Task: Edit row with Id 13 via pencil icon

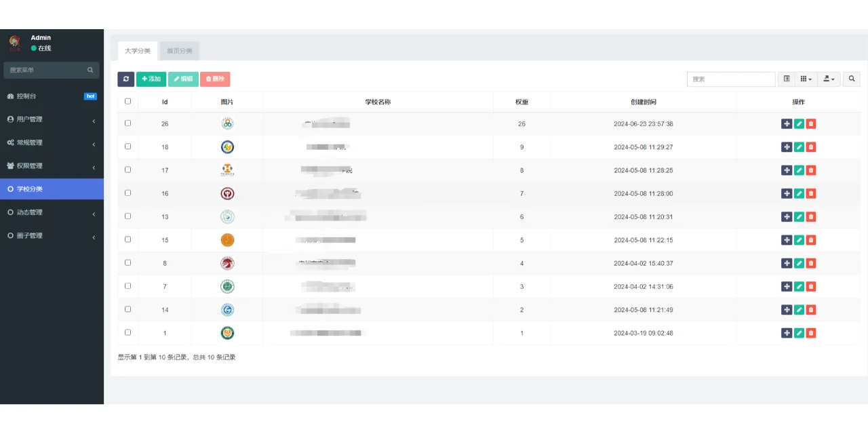Action: click(799, 217)
